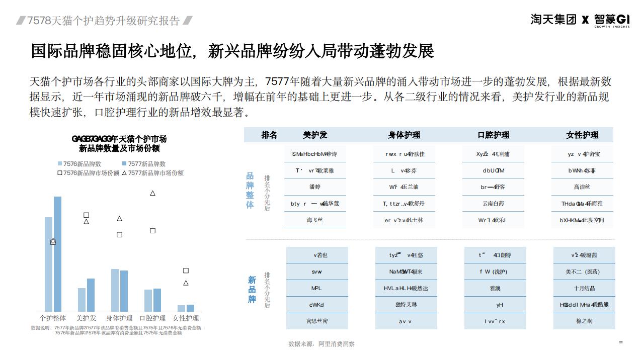This screenshot has width=644, height=362.
Task: Click the yH cell
Action: (x=495, y=305)
